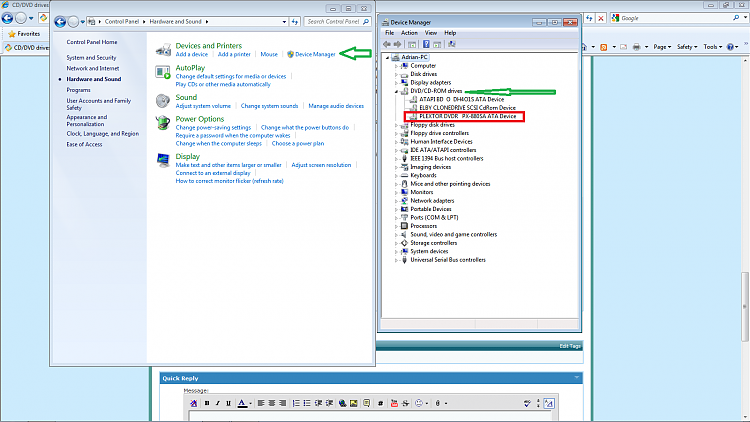Viewport: 750px width, 422px height.
Task: Click Back arrow in Device Manager toolbar
Action: click(x=386, y=44)
